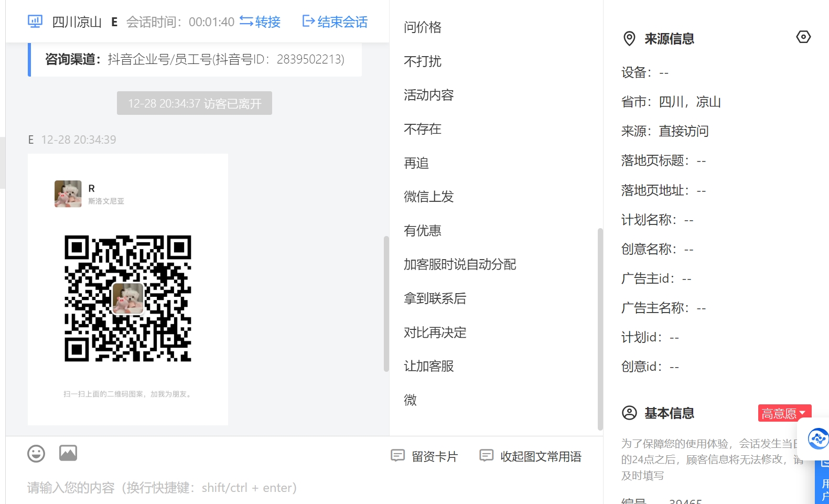Click the 落地页标题 field
829x504 pixels.
point(664,160)
